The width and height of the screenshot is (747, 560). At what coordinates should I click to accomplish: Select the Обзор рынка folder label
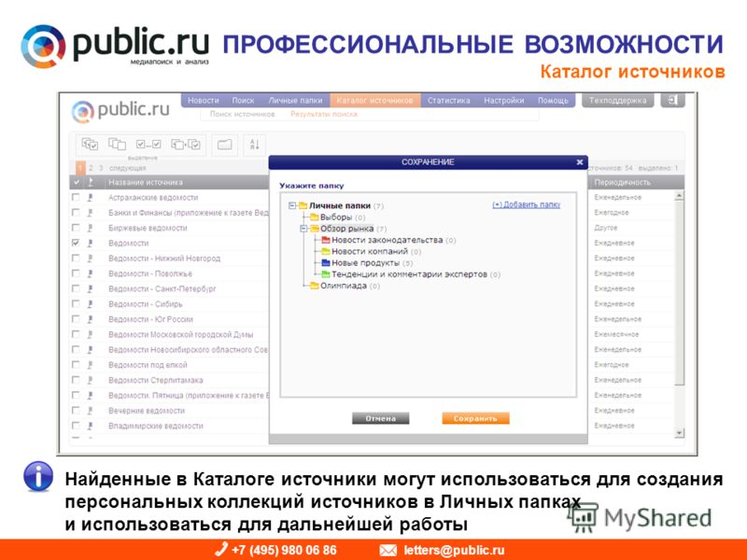(x=346, y=229)
